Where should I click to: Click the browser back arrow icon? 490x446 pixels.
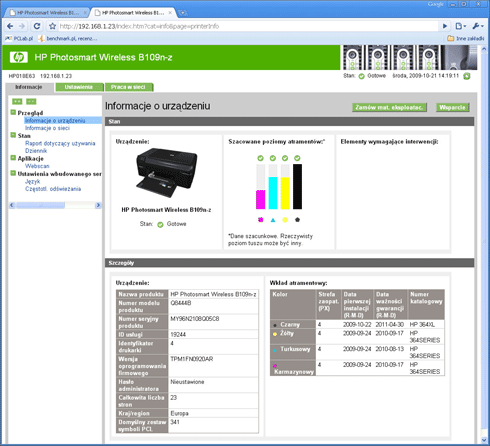pos(10,26)
